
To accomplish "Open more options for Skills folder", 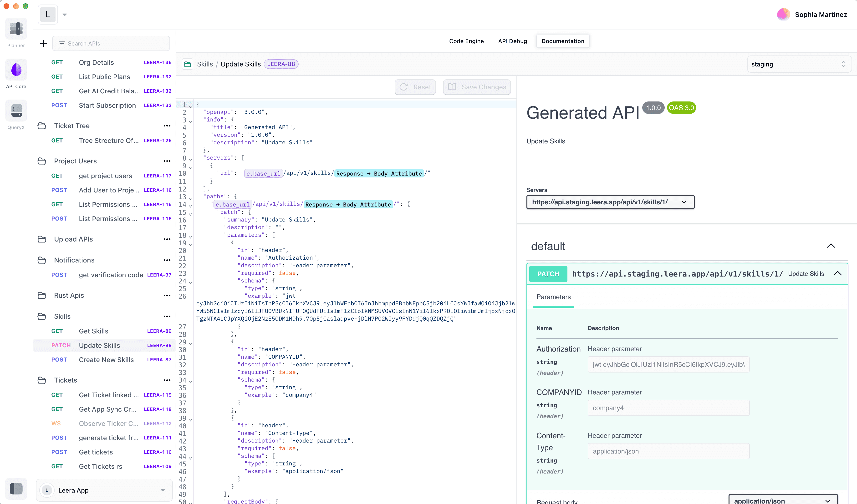I will click(x=167, y=316).
